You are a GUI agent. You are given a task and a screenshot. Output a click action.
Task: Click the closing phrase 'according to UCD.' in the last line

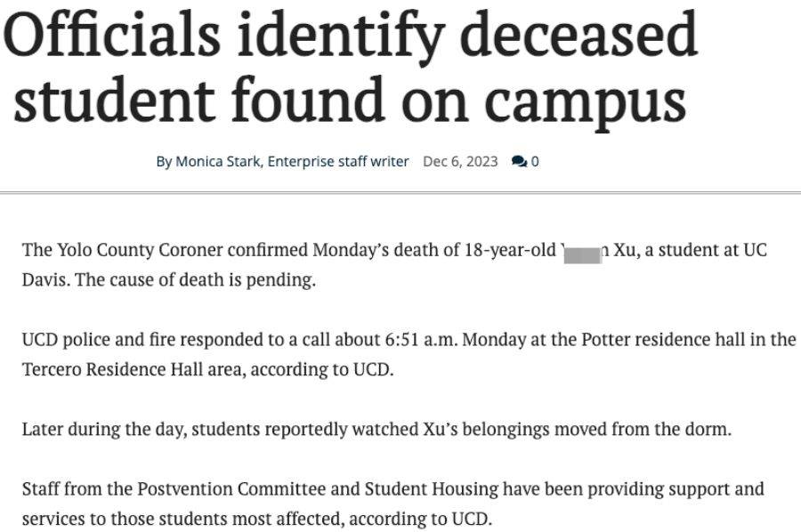click(x=421, y=519)
